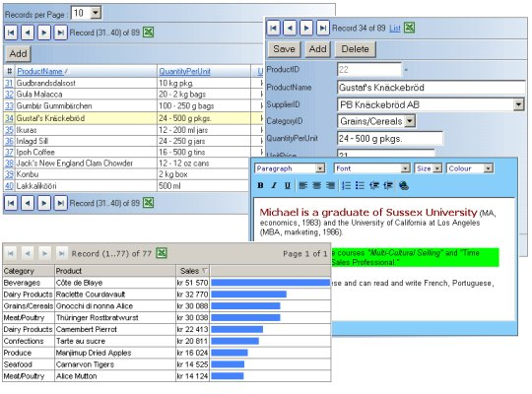Click the ProductName input with Gustaf's Knäckebröd
This screenshot has height=394, width=532.
(x=432, y=88)
